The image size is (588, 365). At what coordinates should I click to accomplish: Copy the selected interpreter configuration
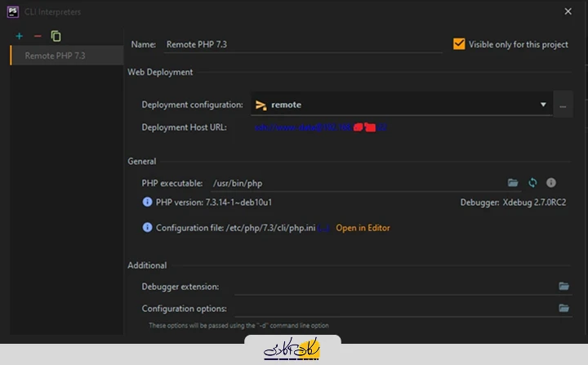click(56, 36)
